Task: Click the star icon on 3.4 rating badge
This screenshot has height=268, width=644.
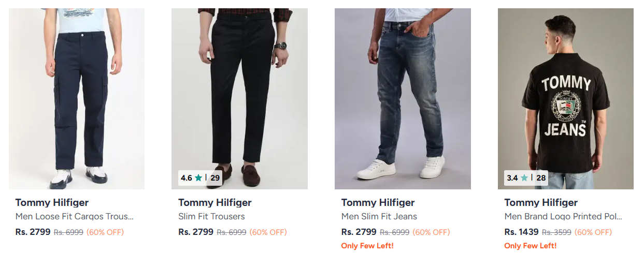Action: click(524, 178)
